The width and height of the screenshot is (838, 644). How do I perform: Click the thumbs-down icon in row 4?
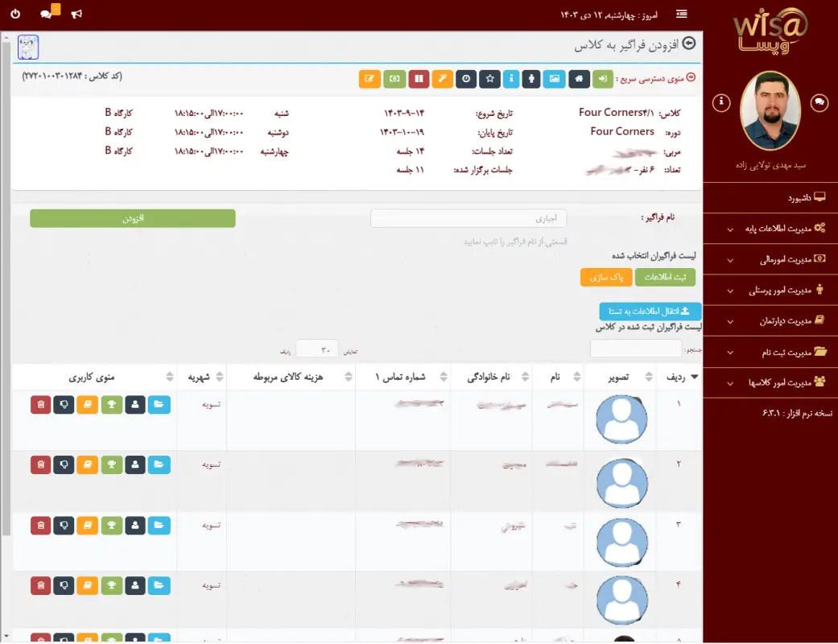(64, 585)
